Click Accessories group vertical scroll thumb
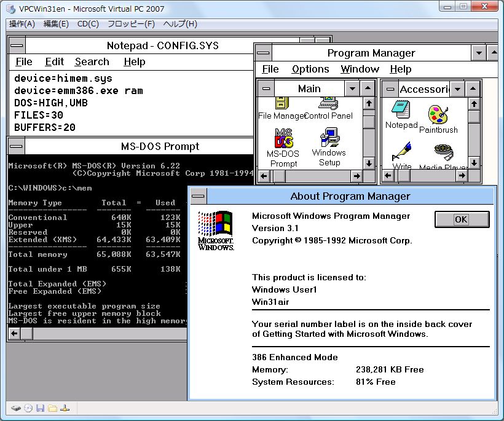Viewport: 504px width, 421px height. pyautogui.click(x=474, y=116)
